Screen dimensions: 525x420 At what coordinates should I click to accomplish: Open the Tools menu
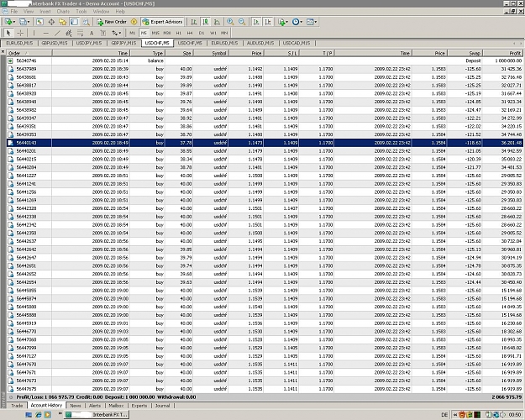81,12
